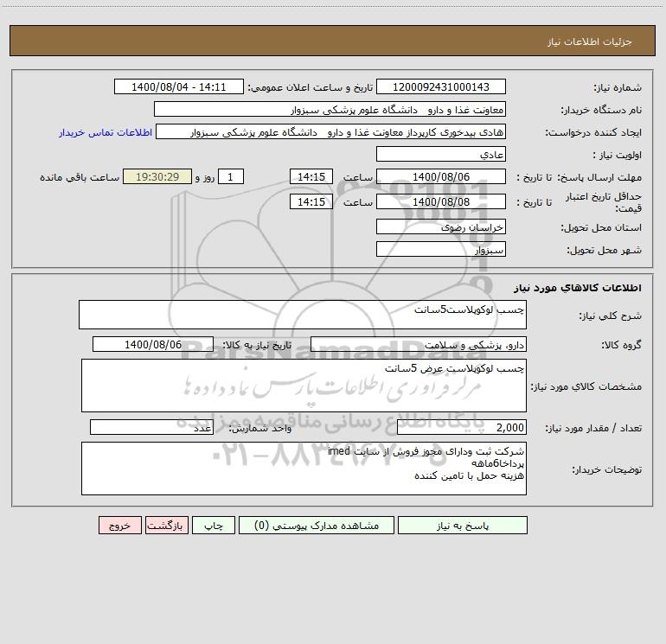Screen dimensions: 666x644
Task: Click announcement date field 1400/08/04 - 14:11
Action: click(179, 86)
